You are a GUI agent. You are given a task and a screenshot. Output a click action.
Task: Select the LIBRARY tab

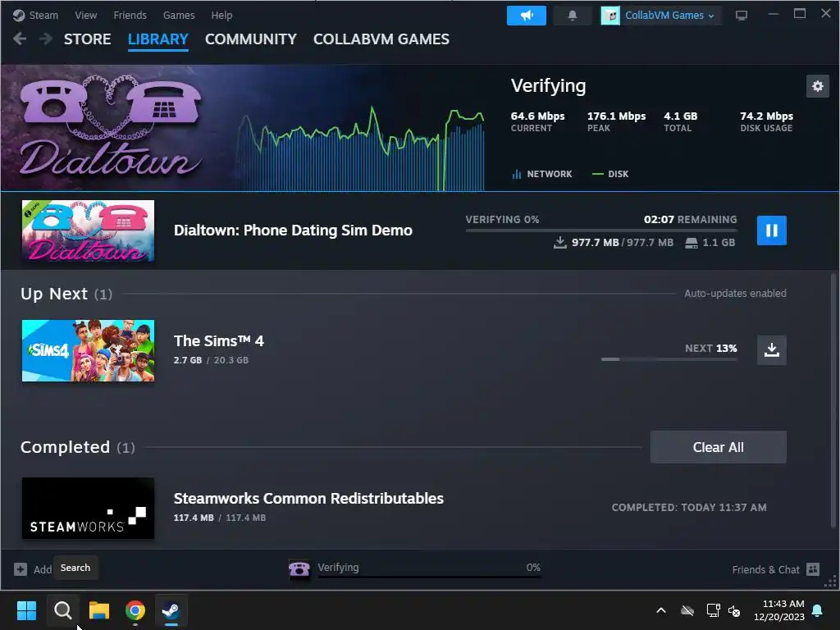pos(158,39)
